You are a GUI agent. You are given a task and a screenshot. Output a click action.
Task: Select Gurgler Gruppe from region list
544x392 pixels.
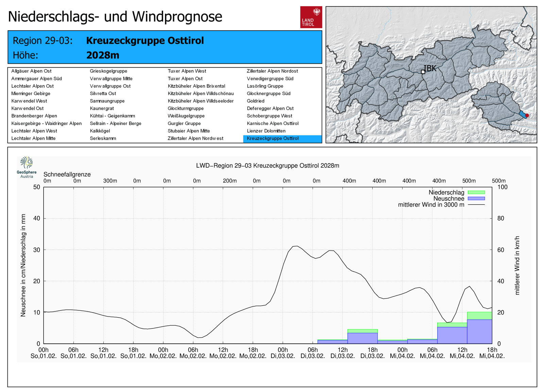point(184,123)
